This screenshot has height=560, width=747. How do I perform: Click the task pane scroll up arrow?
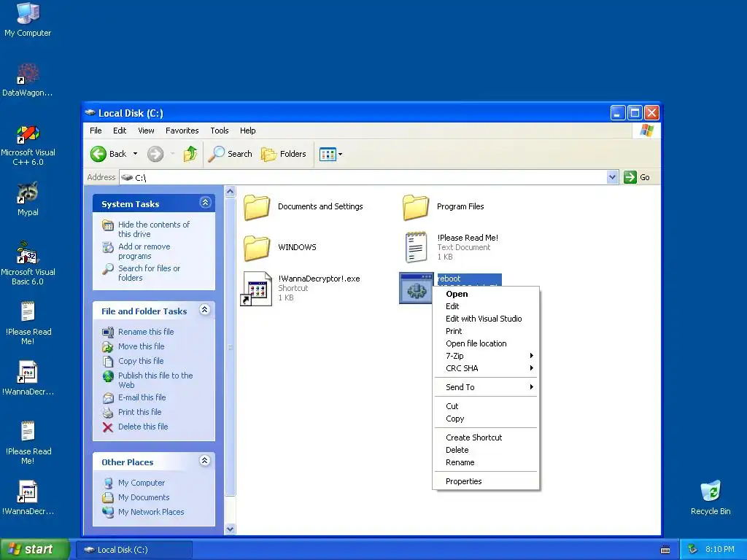coord(230,192)
